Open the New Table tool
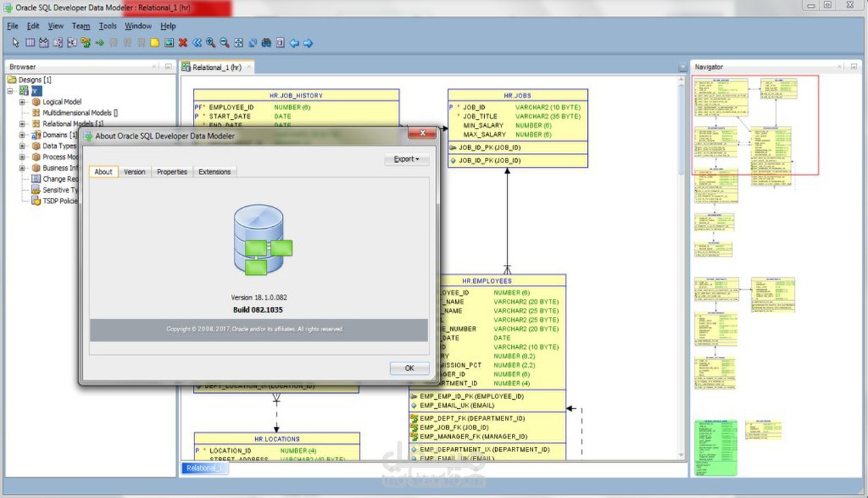Image resolution: width=868 pixels, height=498 pixels. (30, 42)
